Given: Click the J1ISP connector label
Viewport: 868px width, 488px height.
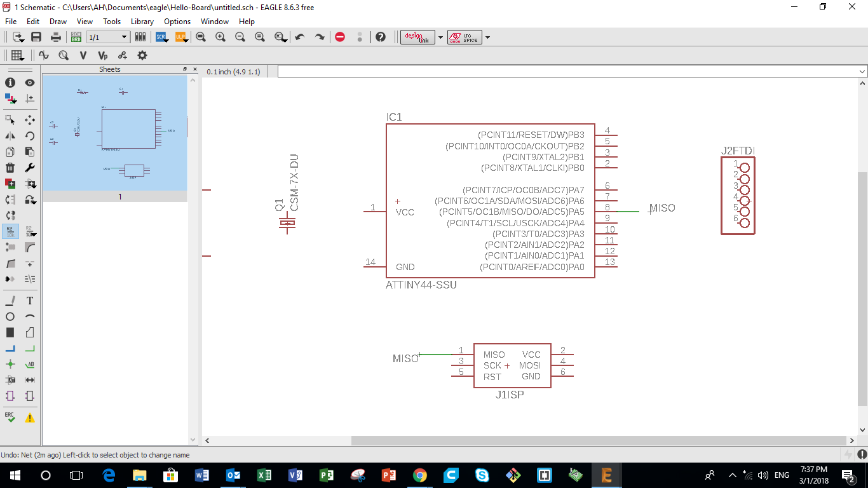Looking at the screenshot, I should coord(510,395).
